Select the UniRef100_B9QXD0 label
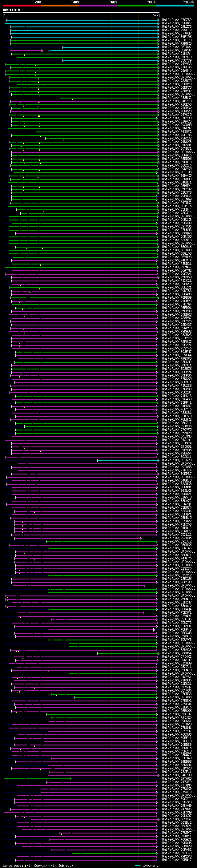 (177, 223)
